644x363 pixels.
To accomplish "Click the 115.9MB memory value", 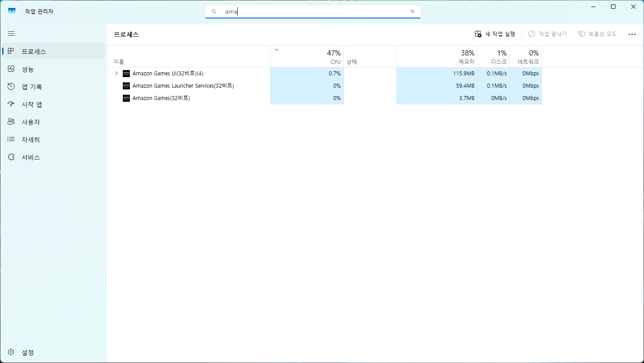I will (x=464, y=74).
